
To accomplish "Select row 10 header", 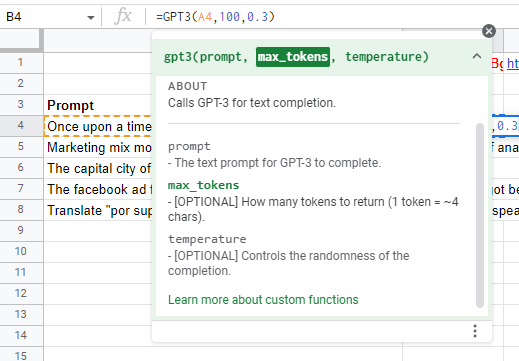I will [21, 252].
